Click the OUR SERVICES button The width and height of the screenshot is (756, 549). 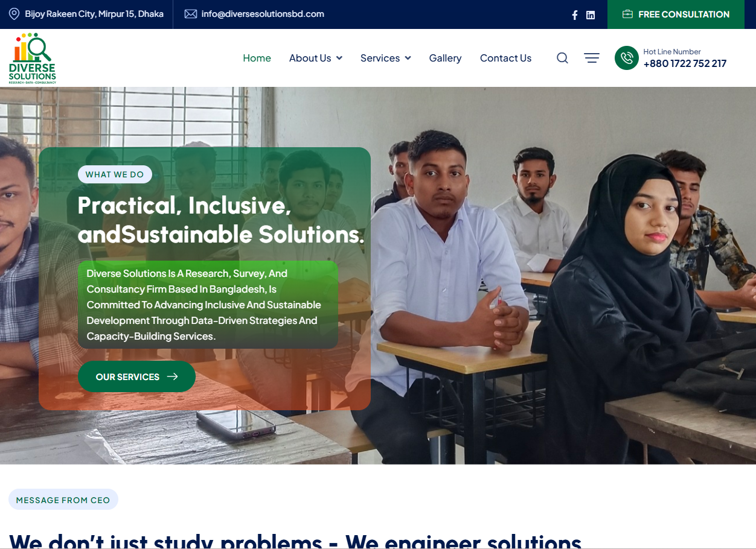pos(136,376)
